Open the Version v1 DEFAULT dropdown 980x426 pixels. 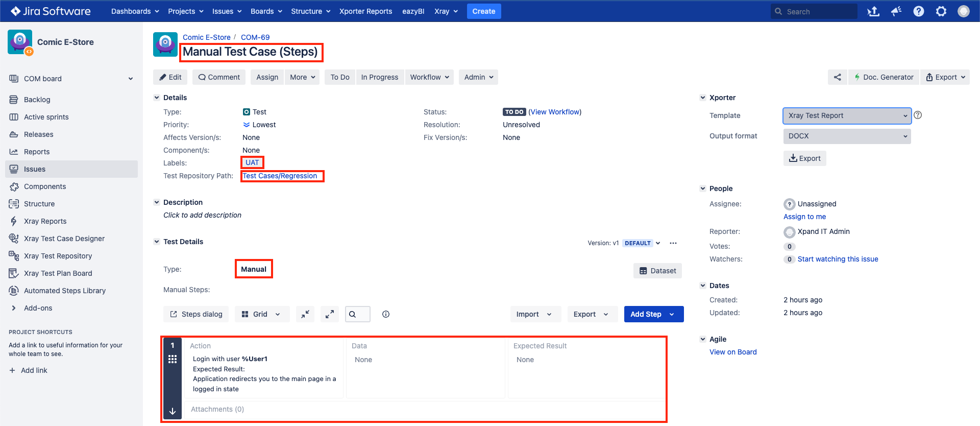point(642,243)
